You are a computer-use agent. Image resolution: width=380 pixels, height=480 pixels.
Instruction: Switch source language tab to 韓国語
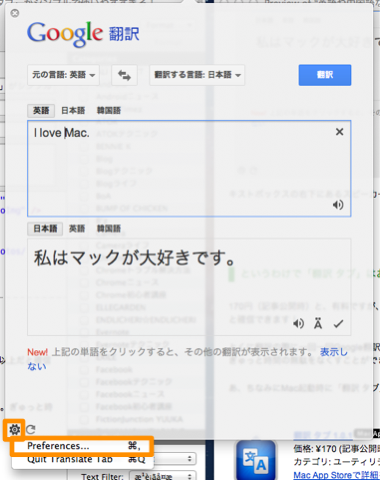pos(109,111)
